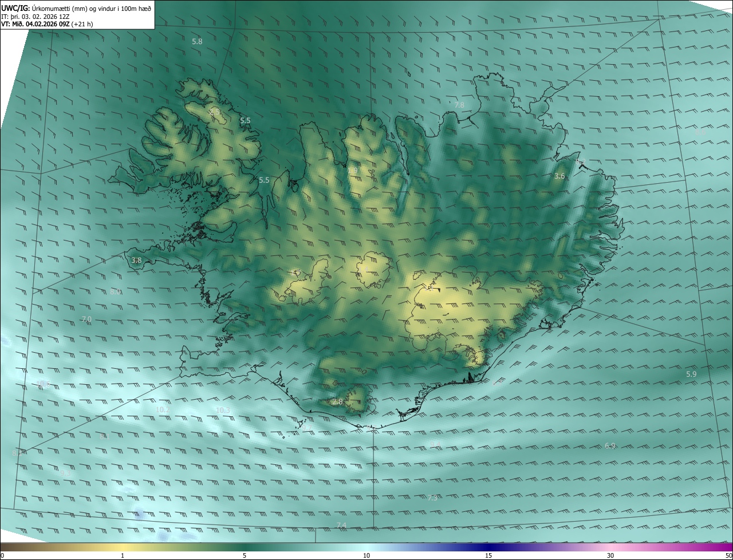
Task: Select the 7.0 value label west of Iceland
Action: [86, 320]
